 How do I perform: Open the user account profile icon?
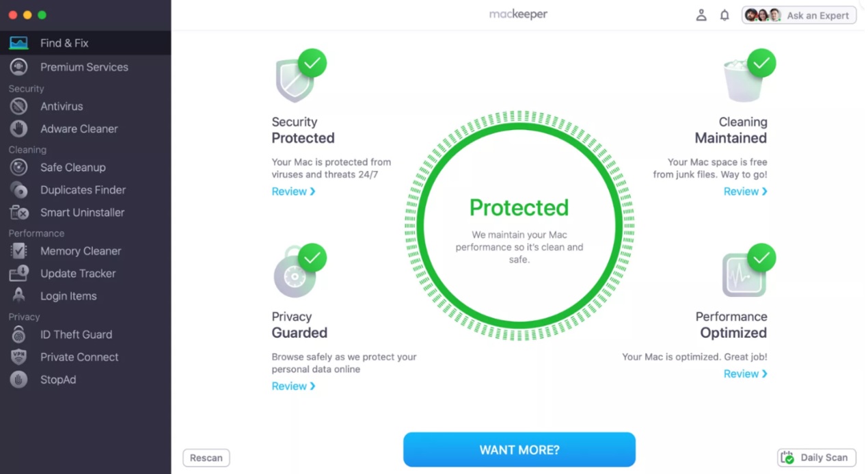pyautogui.click(x=701, y=15)
